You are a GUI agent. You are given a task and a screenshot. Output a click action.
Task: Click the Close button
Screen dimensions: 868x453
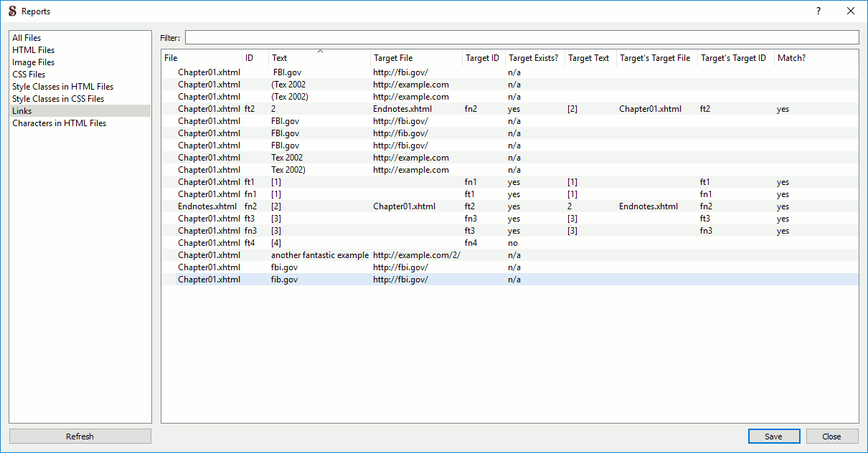coord(831,436)
